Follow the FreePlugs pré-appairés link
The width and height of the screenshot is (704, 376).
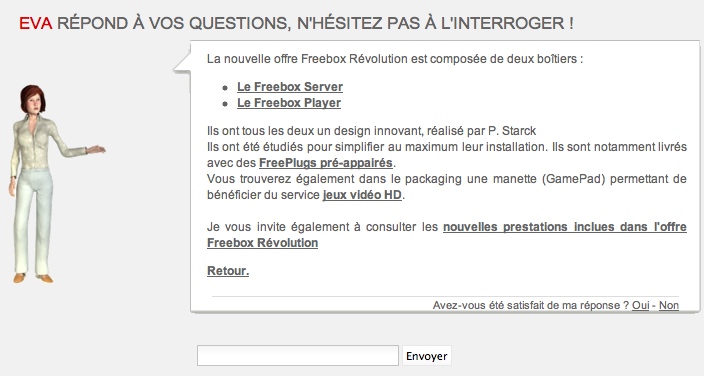(326, 163)
